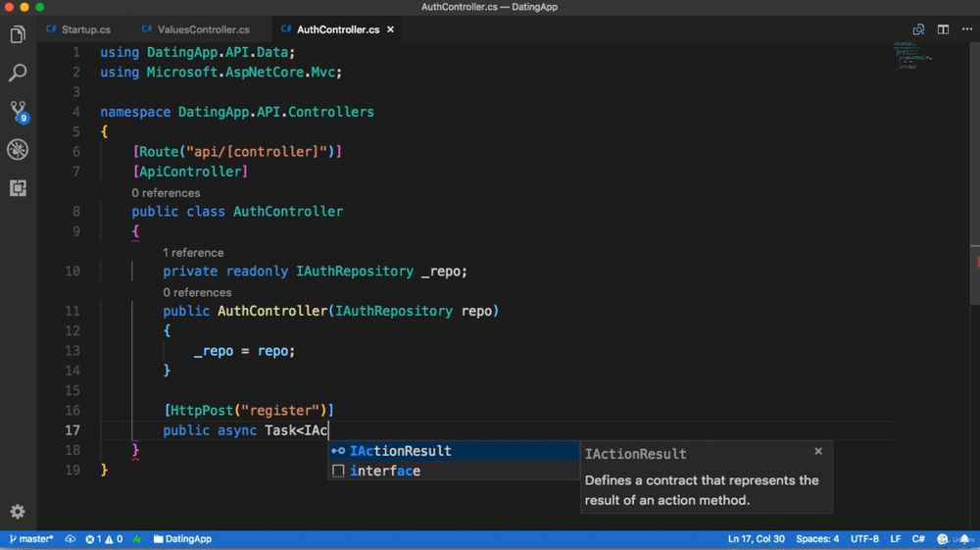980x550 pixels.
Task: Click the Manage gear icon
Action: click(x=18, y=512)
